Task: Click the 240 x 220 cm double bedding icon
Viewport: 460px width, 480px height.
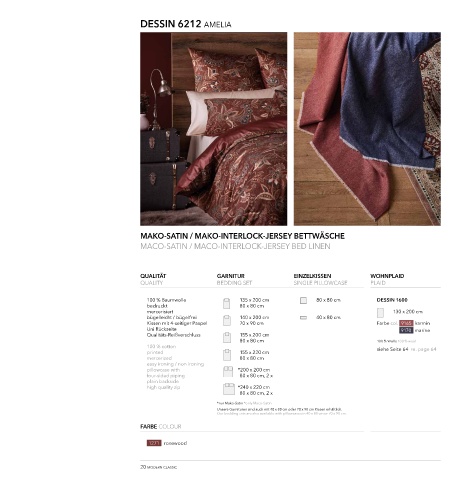Action: (229, 389)
